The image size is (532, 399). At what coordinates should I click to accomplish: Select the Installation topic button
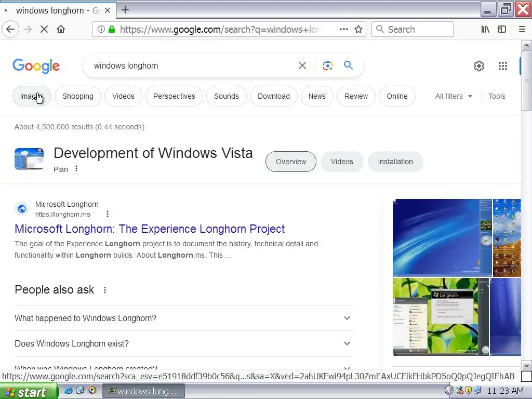pyautogui.click(x=395, y=162)
